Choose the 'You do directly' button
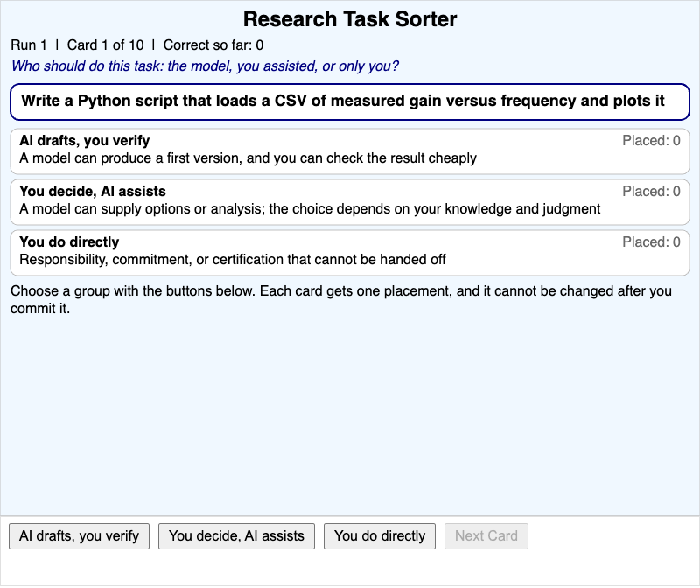 tap(380, 535)
